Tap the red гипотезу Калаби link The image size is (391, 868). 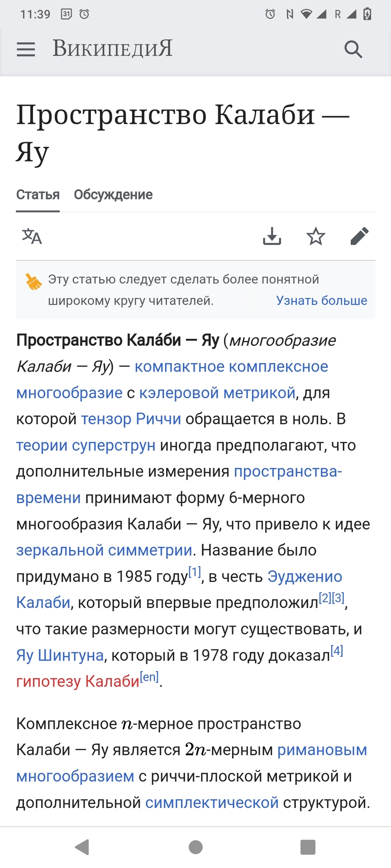(78, 681)
